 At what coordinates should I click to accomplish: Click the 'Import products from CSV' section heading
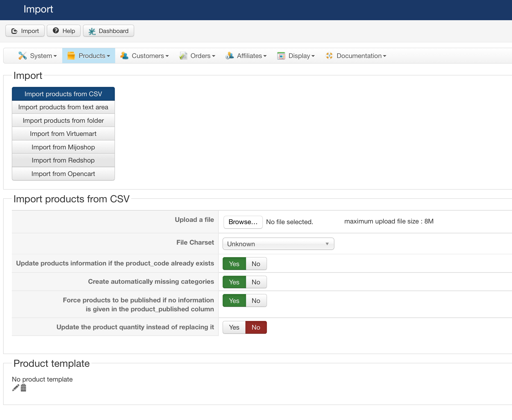[72, 199]
